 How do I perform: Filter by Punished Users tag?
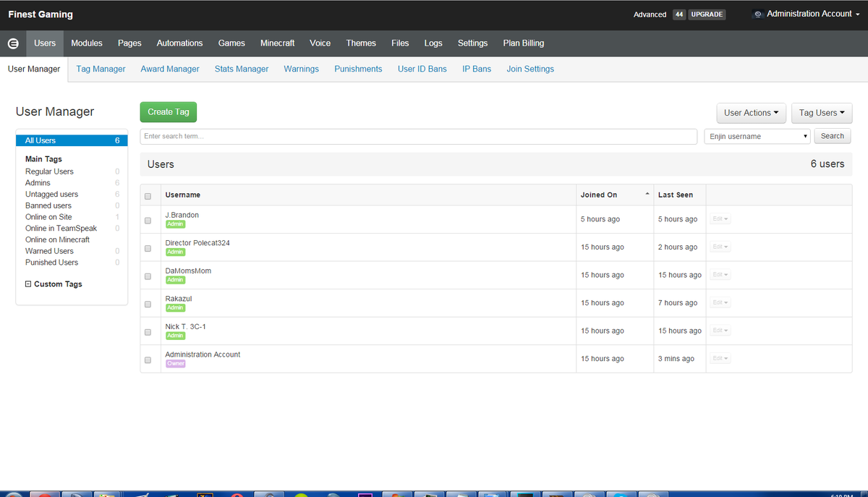click(51, 263)
